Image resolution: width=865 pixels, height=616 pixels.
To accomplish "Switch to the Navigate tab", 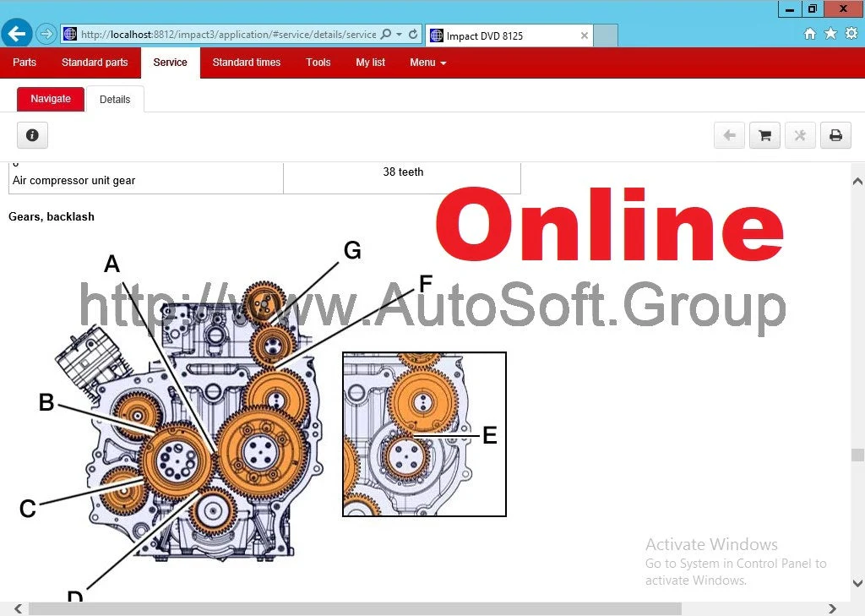I will pyautogui.click(x=51, y=99).
